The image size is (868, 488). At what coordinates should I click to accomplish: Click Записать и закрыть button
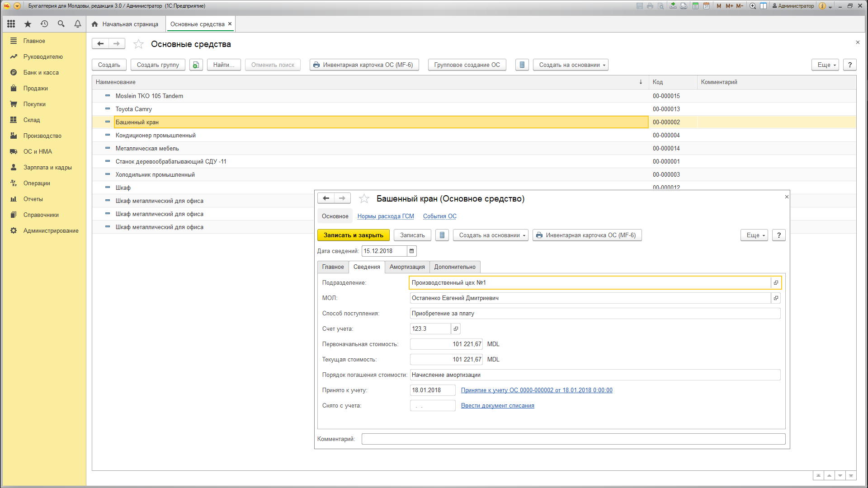(x=353, y=235)
